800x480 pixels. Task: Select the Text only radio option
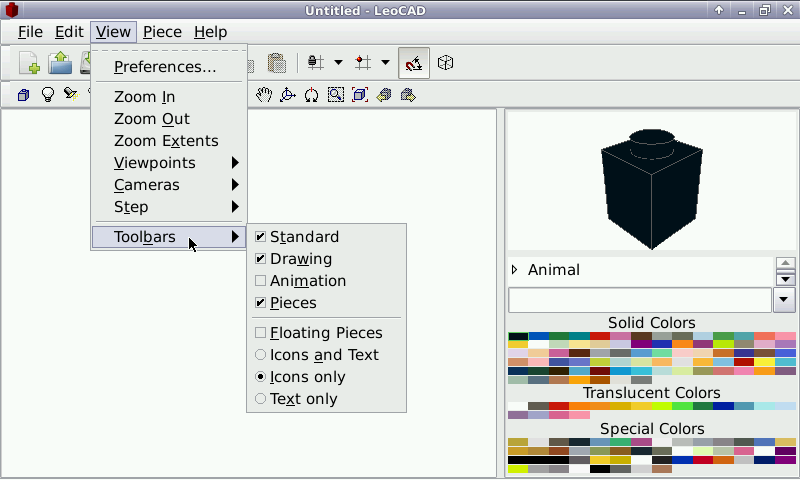(260, 398)
